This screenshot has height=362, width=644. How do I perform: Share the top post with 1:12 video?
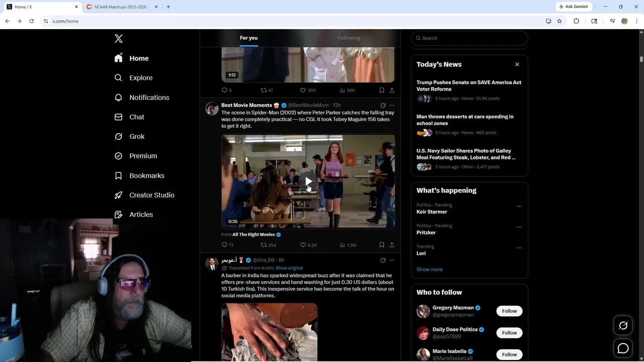392,90
